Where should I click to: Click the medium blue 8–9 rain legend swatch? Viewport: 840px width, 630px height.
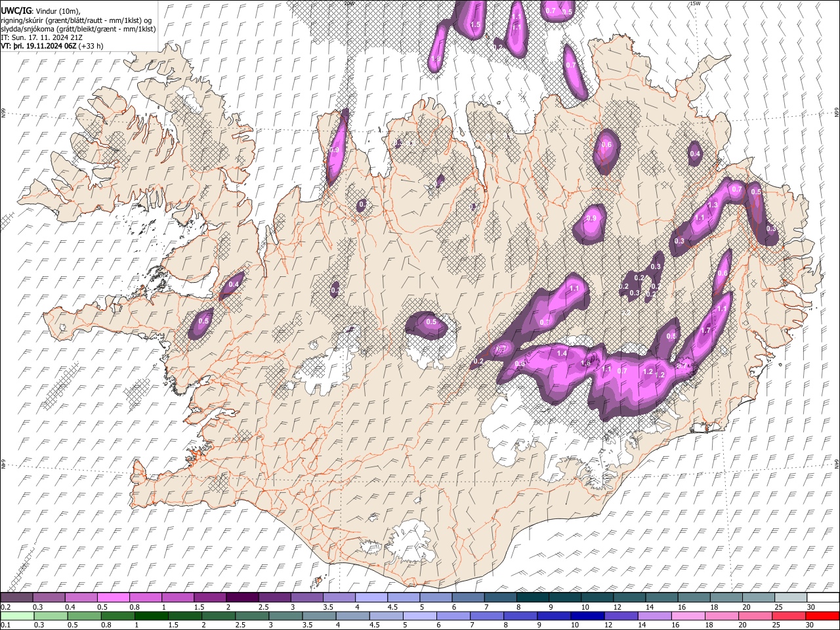pyautogui.click(x=519, y=616)
